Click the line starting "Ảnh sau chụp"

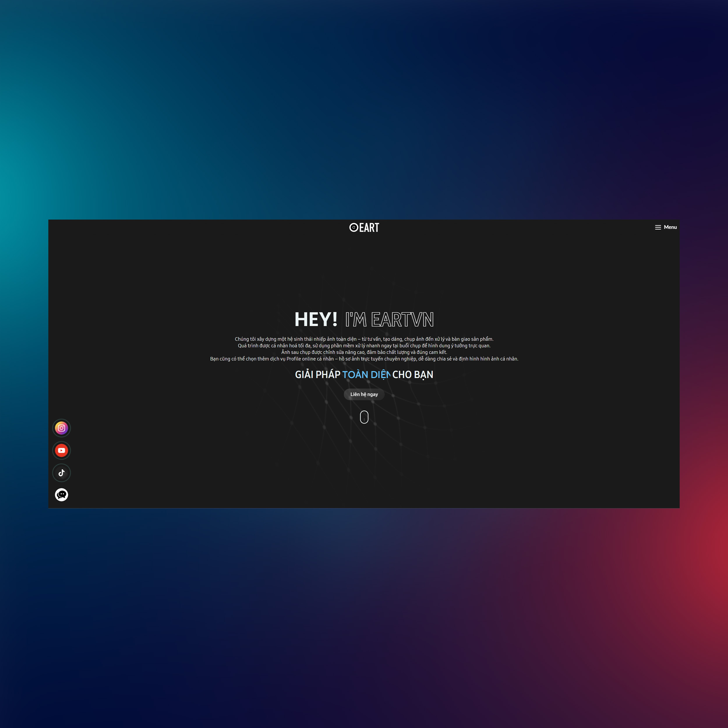coord(364,352)
